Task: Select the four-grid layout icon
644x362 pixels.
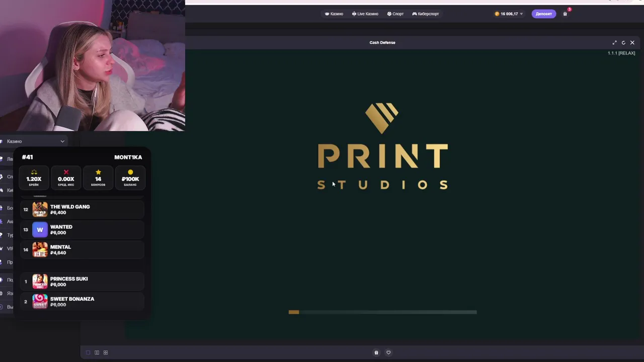Action: click(106, 352)
